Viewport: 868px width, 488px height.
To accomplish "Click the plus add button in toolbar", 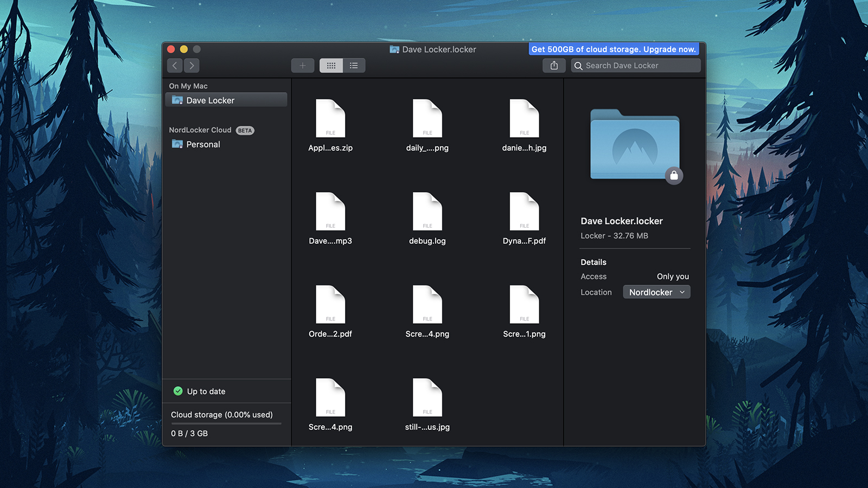I will (x=303, y=66).
